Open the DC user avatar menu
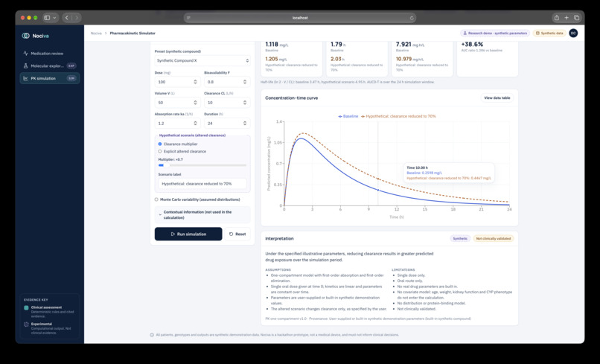 [x=573, y=33]
